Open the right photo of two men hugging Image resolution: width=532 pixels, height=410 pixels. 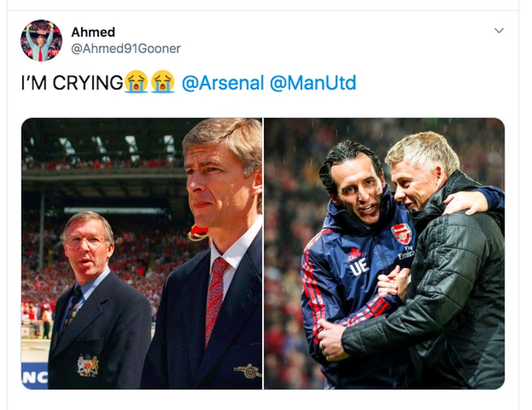coord(384,253)
